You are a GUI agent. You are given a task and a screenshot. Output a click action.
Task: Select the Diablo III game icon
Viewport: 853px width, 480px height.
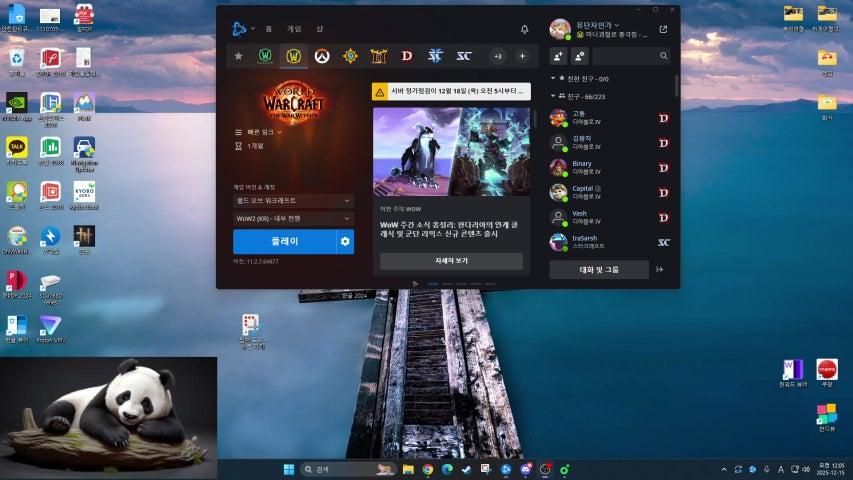tap(379, 56)
